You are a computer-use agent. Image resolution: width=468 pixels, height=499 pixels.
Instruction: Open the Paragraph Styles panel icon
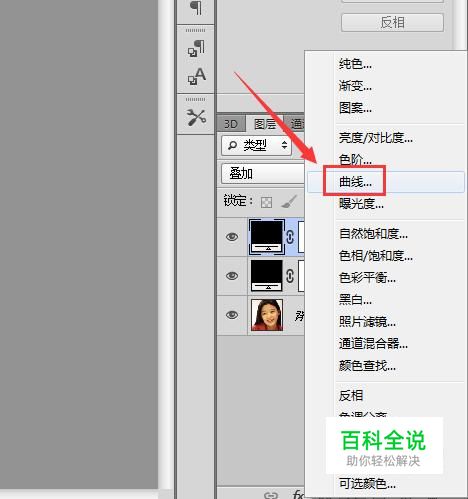coord(196,49)
